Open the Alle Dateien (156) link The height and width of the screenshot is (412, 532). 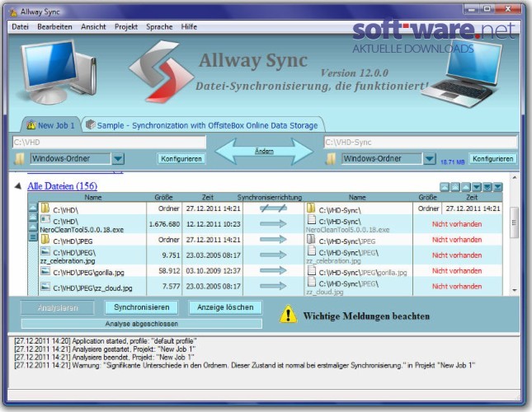click(x=63, y=186)
